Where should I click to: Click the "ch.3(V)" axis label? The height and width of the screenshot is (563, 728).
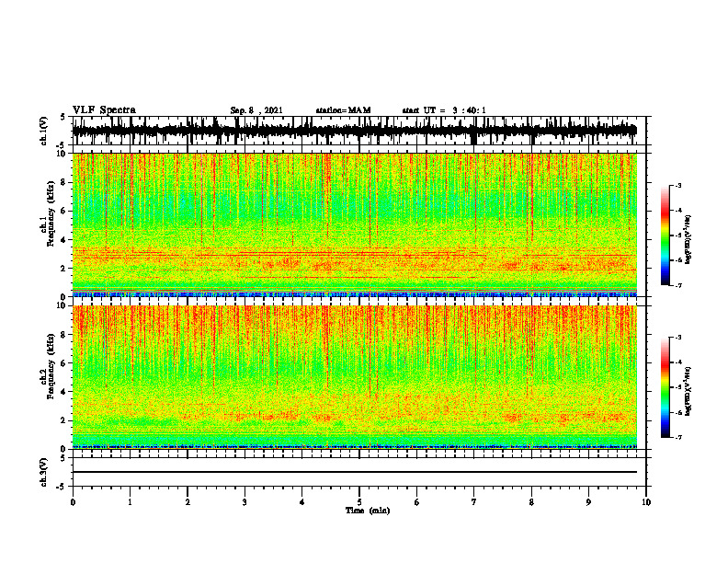(x=44, y=472)
